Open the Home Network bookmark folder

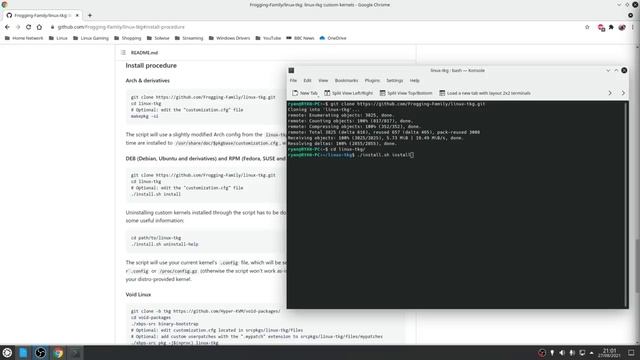[x=24, y=38]
